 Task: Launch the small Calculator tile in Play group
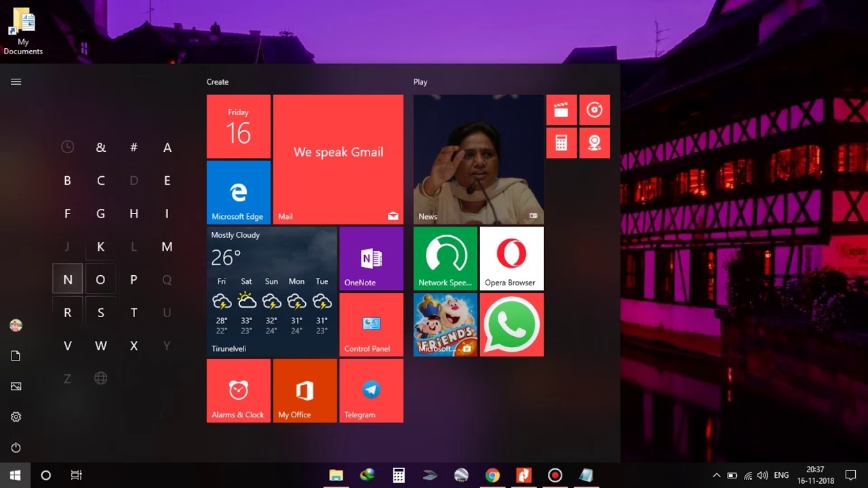pos(561,143)
